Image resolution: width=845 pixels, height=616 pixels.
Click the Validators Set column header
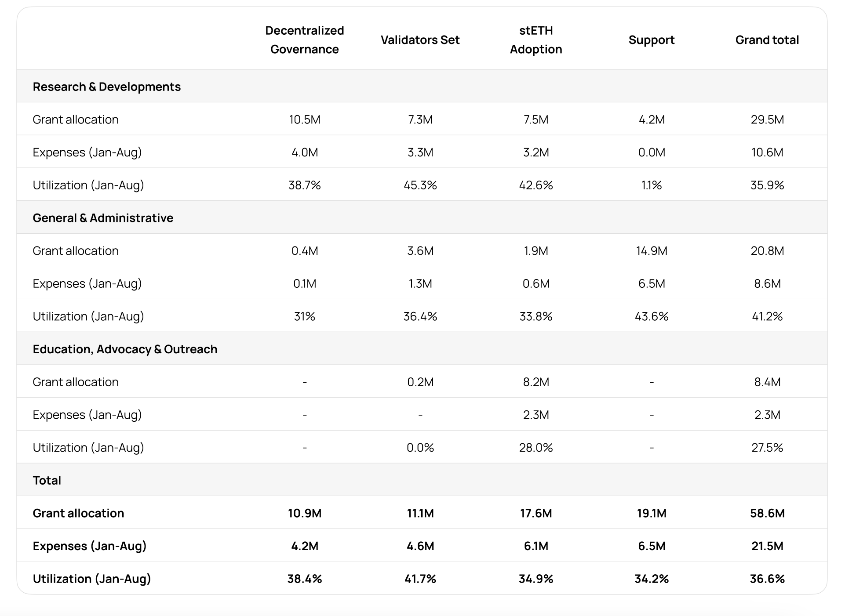tap(420, 40)
